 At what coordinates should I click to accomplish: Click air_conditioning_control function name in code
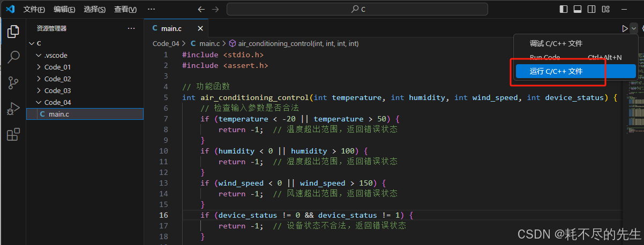[254, 97]
